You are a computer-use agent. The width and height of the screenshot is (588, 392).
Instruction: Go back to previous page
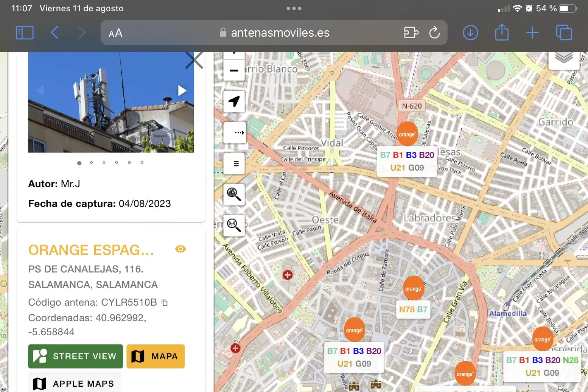point(54,33)
